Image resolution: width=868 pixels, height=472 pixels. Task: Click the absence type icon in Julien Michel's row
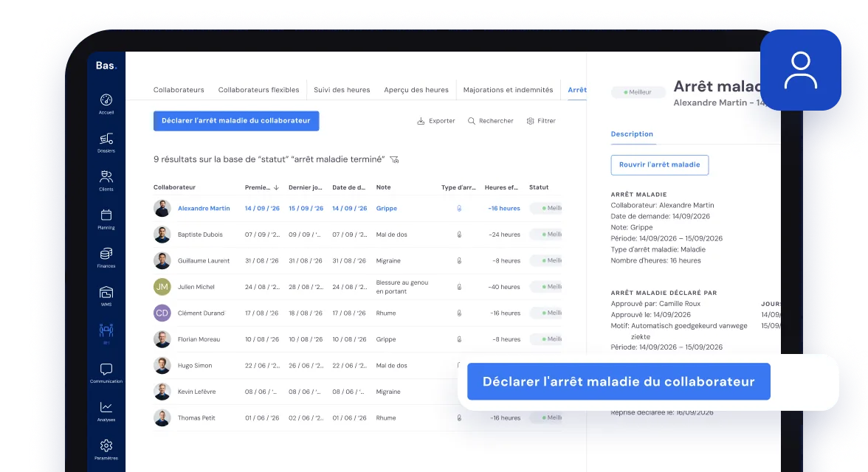[459, 287]
